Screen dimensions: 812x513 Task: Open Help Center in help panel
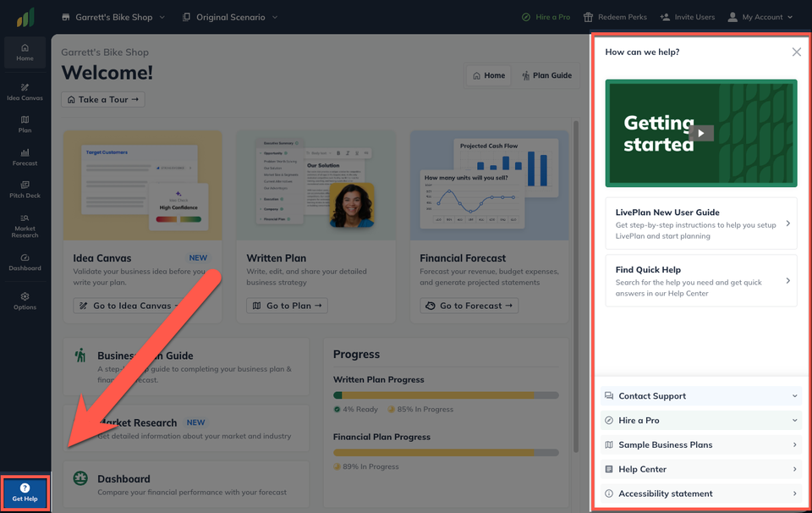[701, 469]
